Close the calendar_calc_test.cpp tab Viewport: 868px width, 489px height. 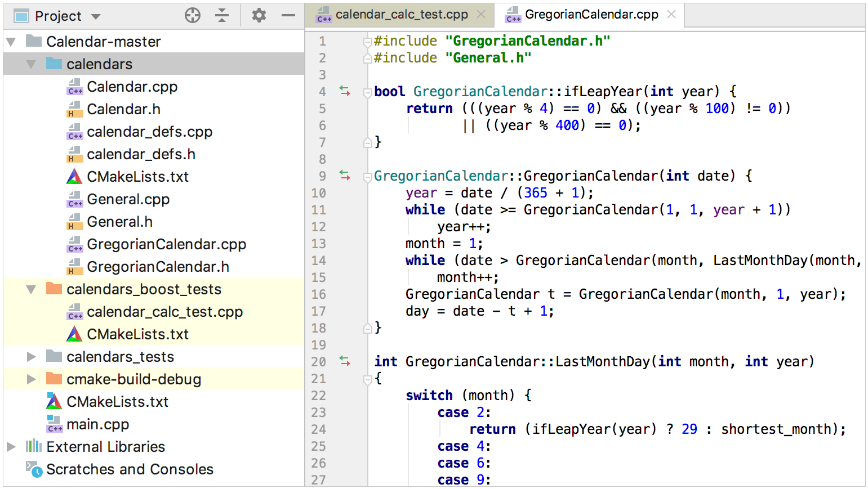pos(481,15)
